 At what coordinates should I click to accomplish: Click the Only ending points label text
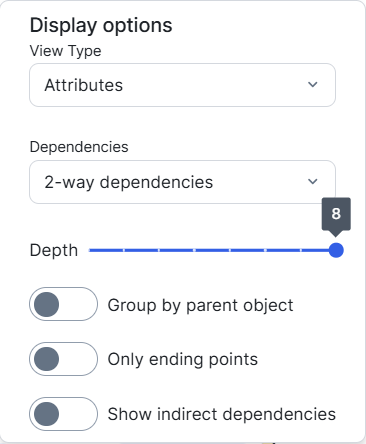coord(183,360)
